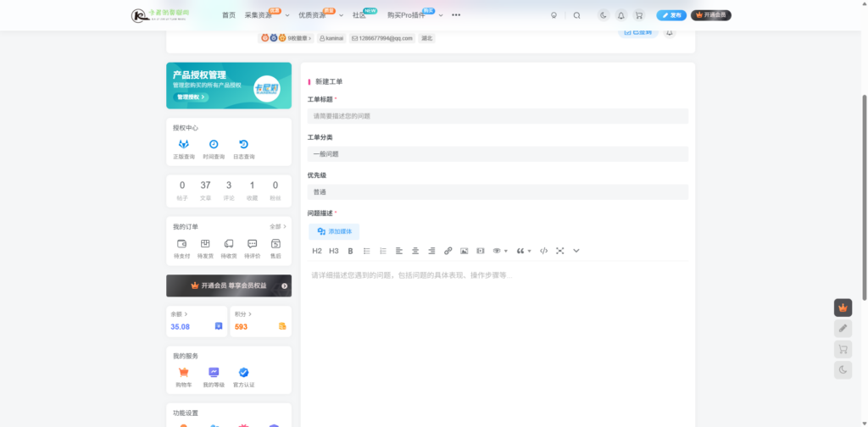Click the code block icon in editor
Screen dimensions: 868x427
(x=544, y=251)
